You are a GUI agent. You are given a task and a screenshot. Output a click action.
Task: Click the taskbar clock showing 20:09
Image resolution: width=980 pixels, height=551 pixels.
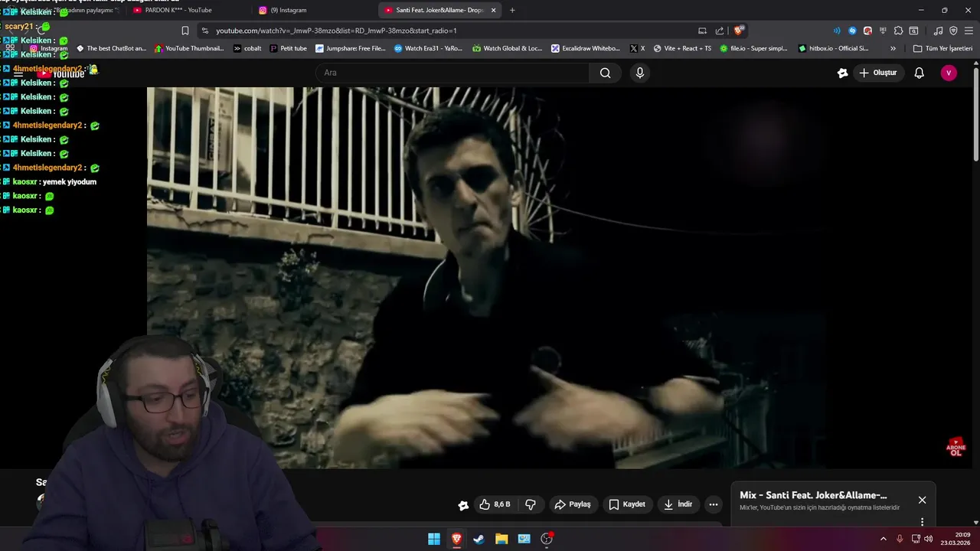[956, 539]
